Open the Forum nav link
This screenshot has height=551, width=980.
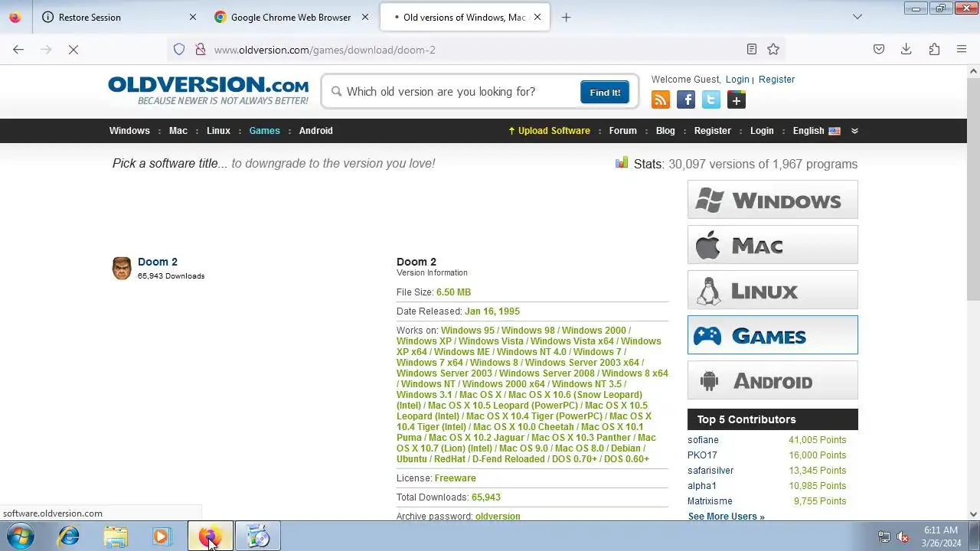pyautogui.click(x=623, y=131)
